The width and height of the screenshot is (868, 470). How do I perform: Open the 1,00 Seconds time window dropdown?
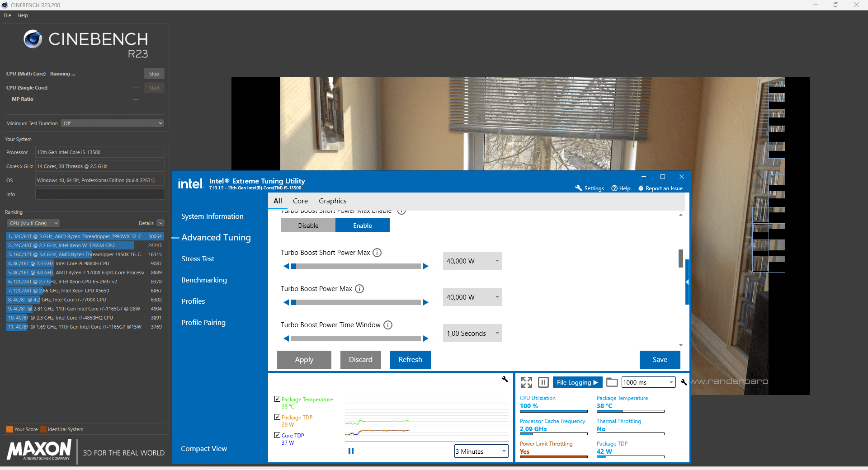(x=472, y=333)
